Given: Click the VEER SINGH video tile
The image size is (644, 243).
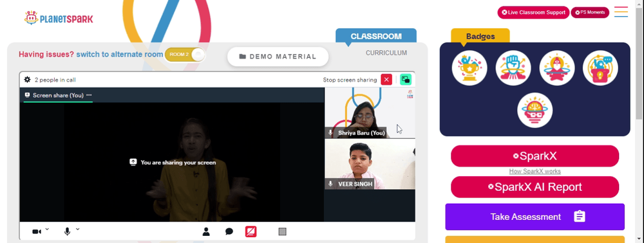Looking at the screenshot, I should (x=370, y=164).
